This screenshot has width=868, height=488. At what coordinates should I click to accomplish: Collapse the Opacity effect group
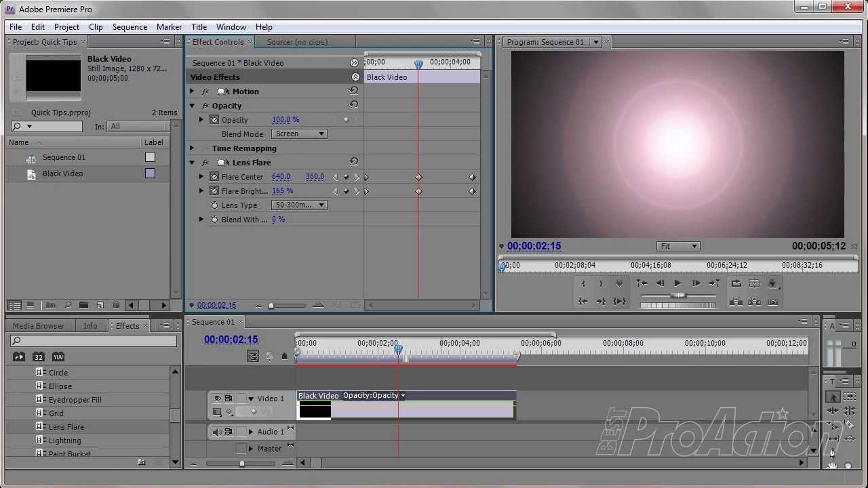(x=192, y=106)
